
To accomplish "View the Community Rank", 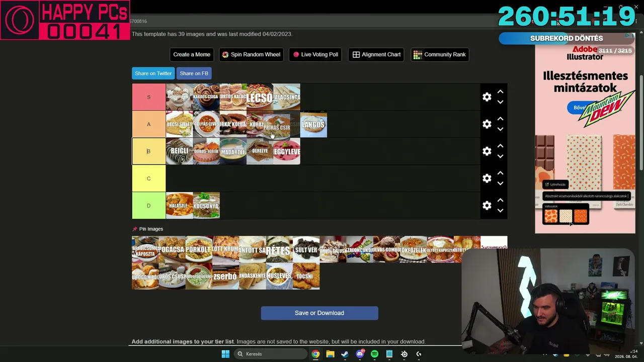I will [440, 54].
